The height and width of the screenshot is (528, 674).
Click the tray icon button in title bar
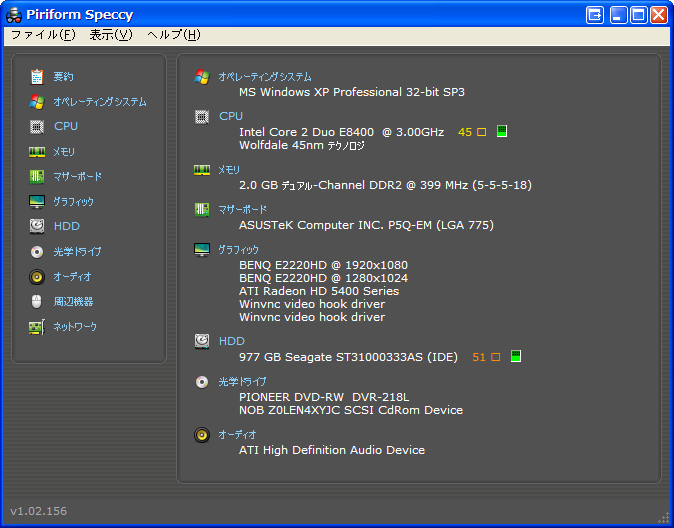click(595, 15)
